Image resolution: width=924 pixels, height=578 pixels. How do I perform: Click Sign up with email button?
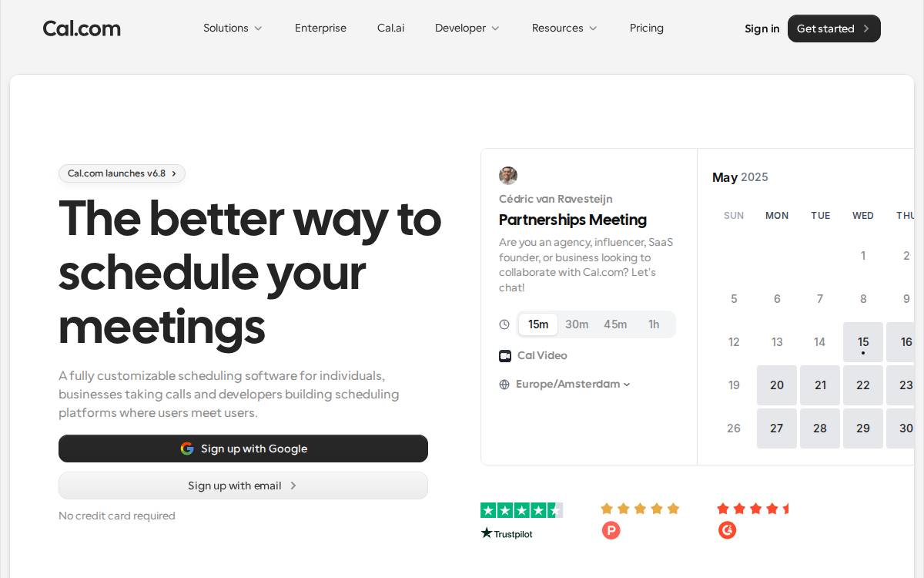click(x=243, y=486)
